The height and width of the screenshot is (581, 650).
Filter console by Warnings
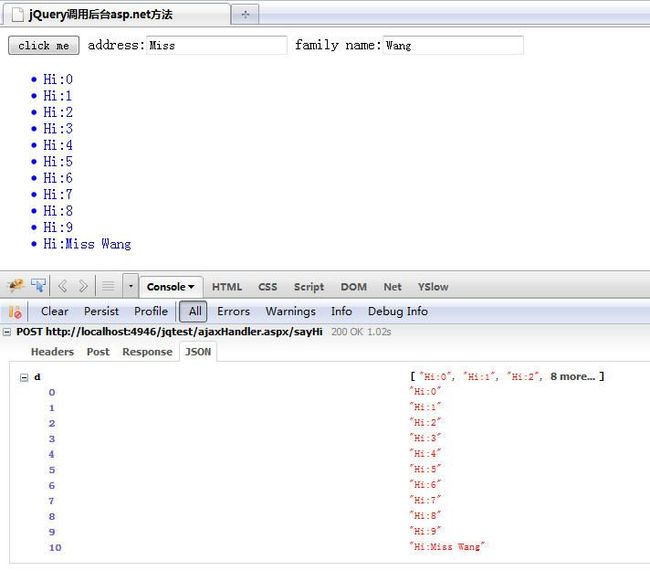coord(291,311)
